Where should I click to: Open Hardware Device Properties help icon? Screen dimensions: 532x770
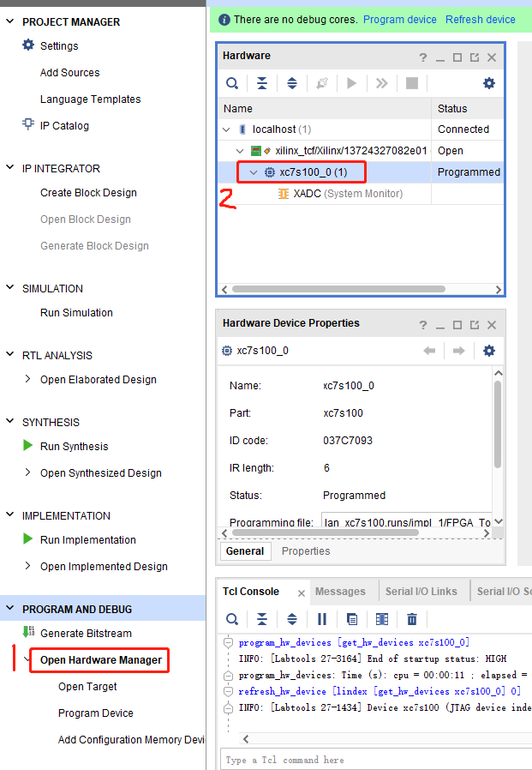coord(423,325)
